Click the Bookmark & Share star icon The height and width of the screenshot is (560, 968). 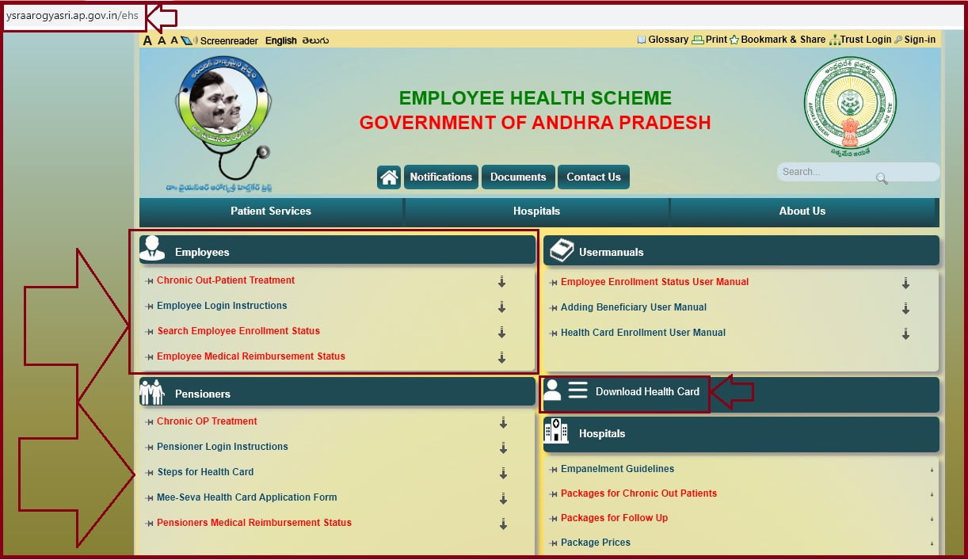[x=734, y=40]
